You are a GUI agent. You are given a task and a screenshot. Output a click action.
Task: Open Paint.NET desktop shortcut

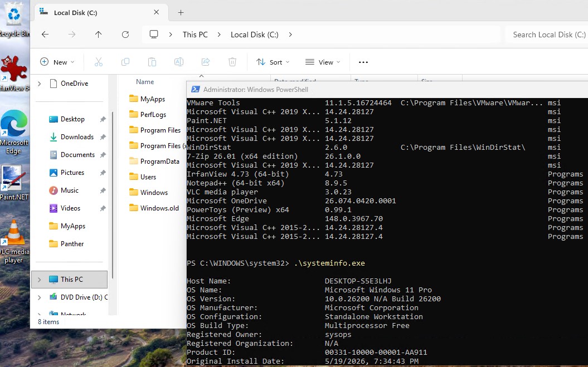(x=14, y=183)
